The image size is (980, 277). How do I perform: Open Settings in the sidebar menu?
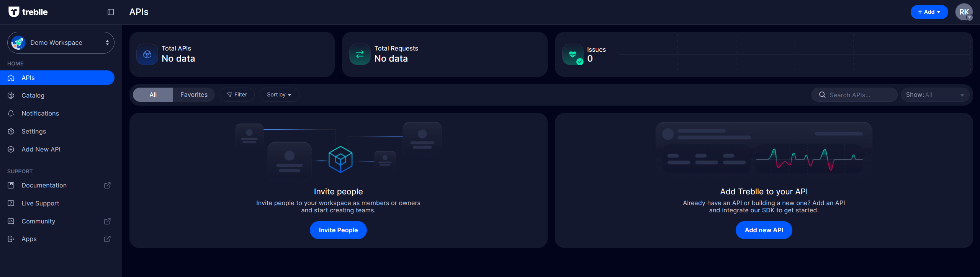(57, 131)
